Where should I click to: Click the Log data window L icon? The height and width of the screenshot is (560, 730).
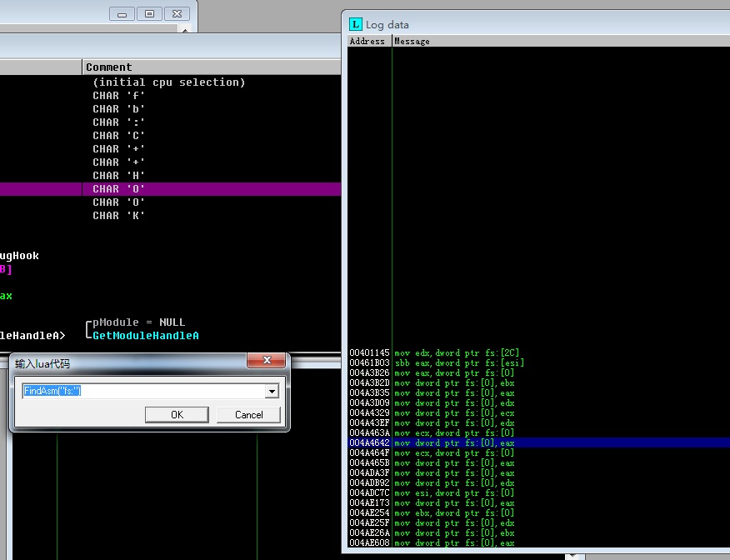pos(355,24)
